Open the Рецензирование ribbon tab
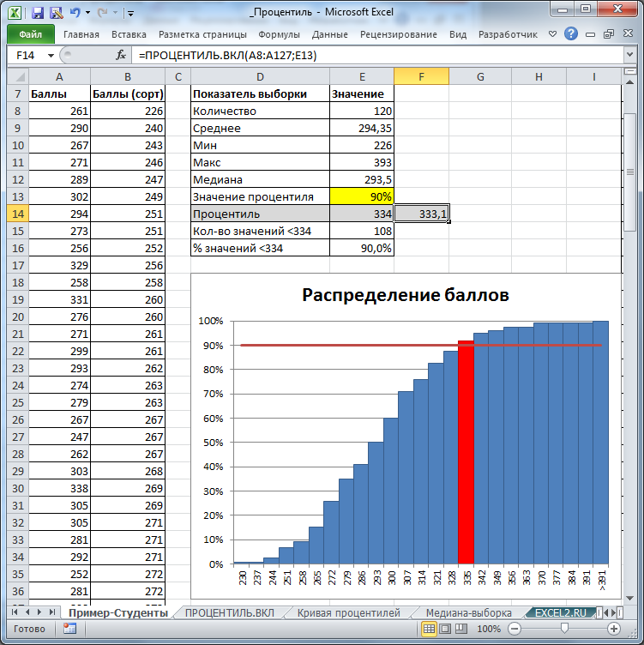 tap(399, 34)
